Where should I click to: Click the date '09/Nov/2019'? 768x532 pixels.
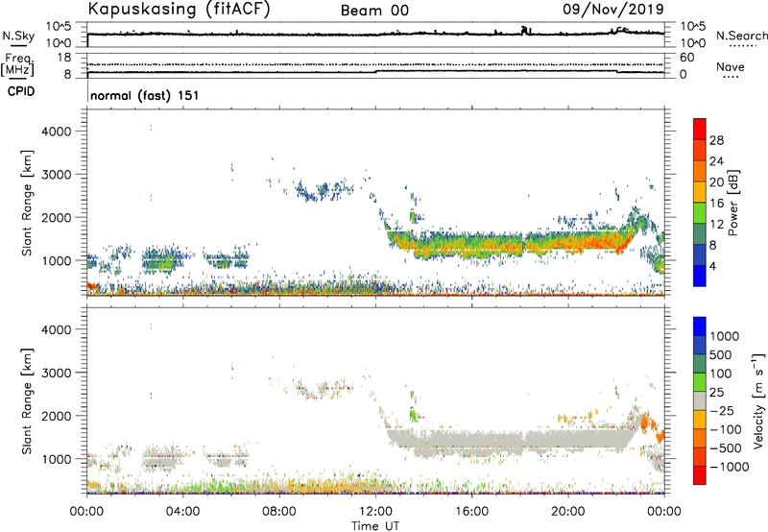click(612, 9)
